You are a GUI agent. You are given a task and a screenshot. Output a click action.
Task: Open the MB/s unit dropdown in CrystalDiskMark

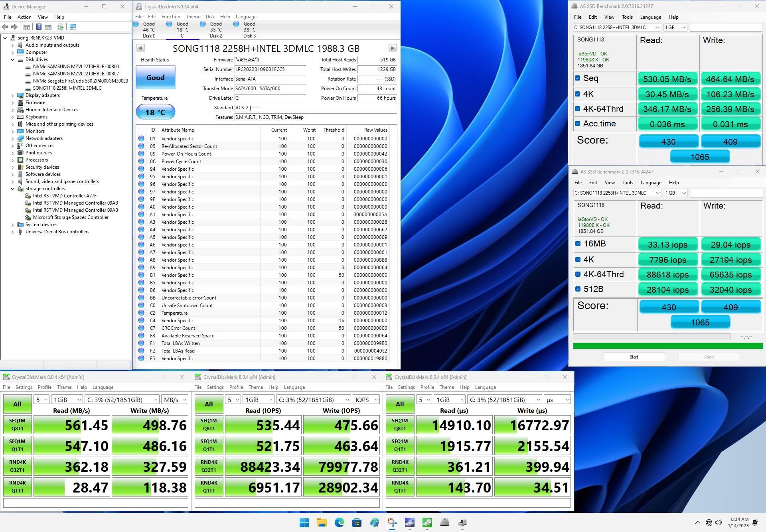[x=175, y=399]
